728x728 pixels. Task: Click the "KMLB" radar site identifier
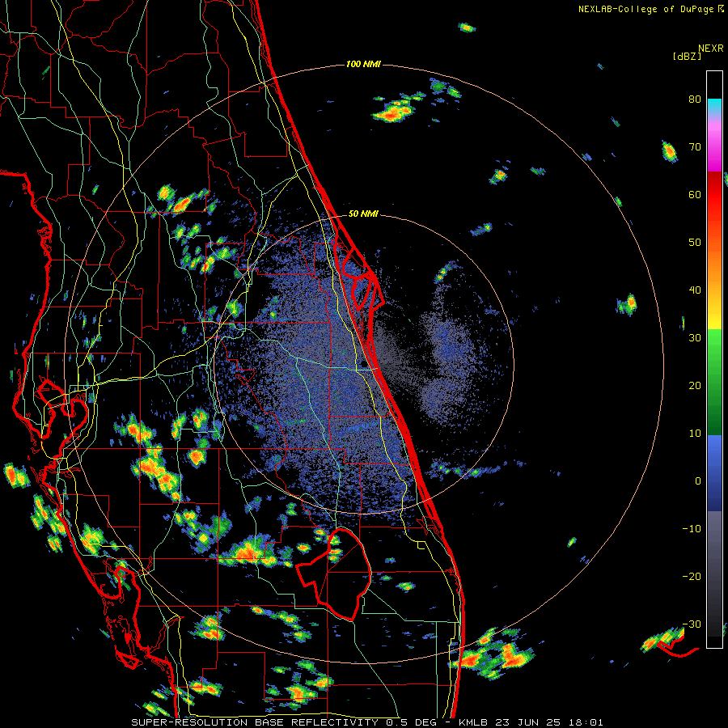[473, 722]
